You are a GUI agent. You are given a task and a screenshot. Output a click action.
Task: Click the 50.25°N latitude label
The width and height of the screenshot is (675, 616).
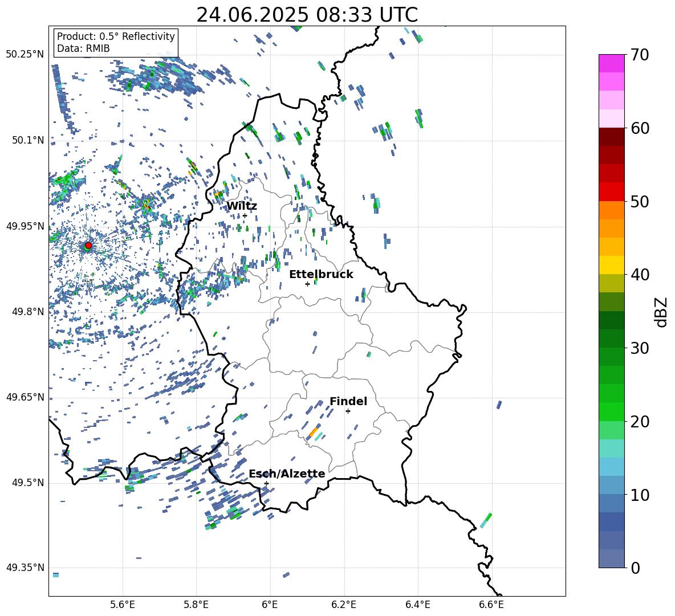25,54
